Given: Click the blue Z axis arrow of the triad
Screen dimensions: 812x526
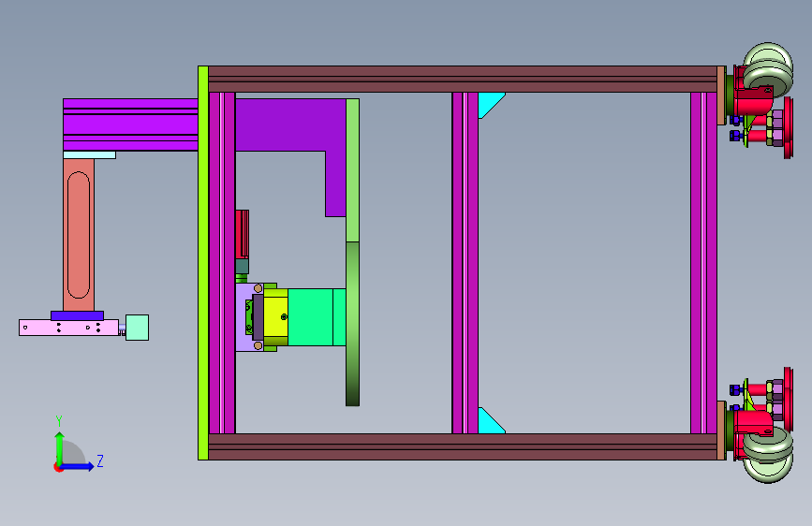Looking at the screenshot, I should point(78,466).
